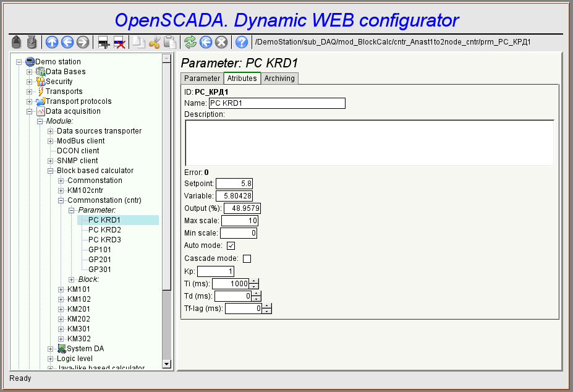Expand the Security tree node

[29, 82]
